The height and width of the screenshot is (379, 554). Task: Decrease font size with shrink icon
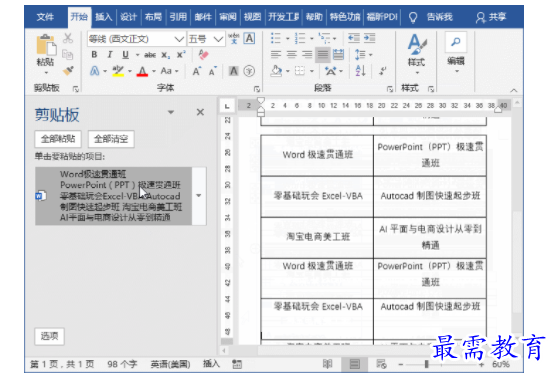(212, 71)
